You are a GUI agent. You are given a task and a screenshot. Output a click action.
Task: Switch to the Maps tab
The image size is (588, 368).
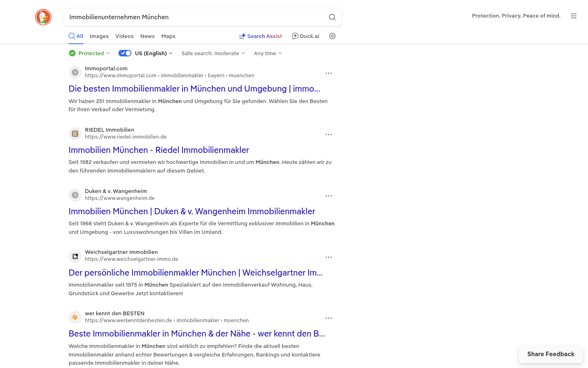tap(168, 36)
